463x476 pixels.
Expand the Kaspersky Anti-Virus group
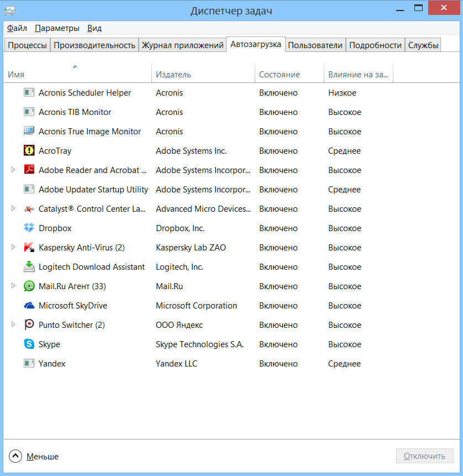(x=14, y=248)
